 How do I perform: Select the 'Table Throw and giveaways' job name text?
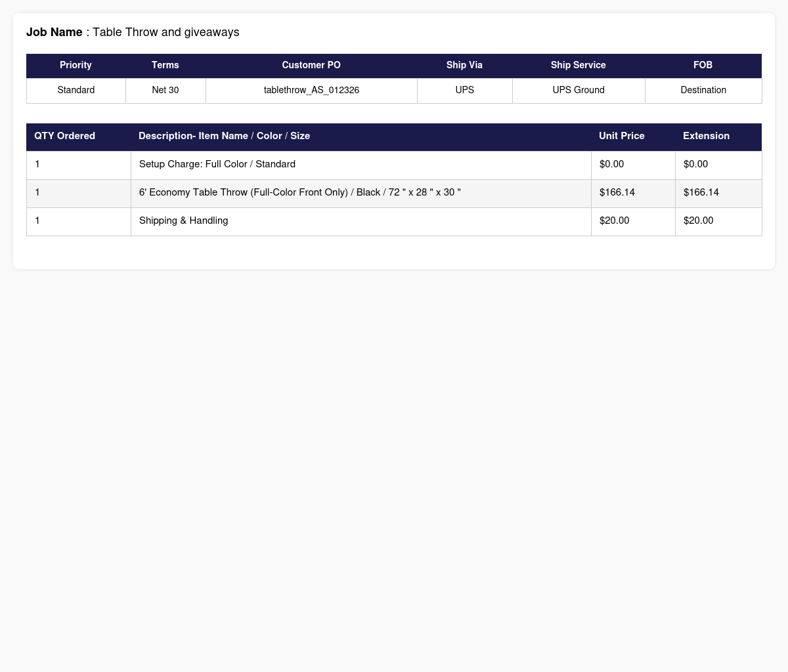tap(166, 32)
